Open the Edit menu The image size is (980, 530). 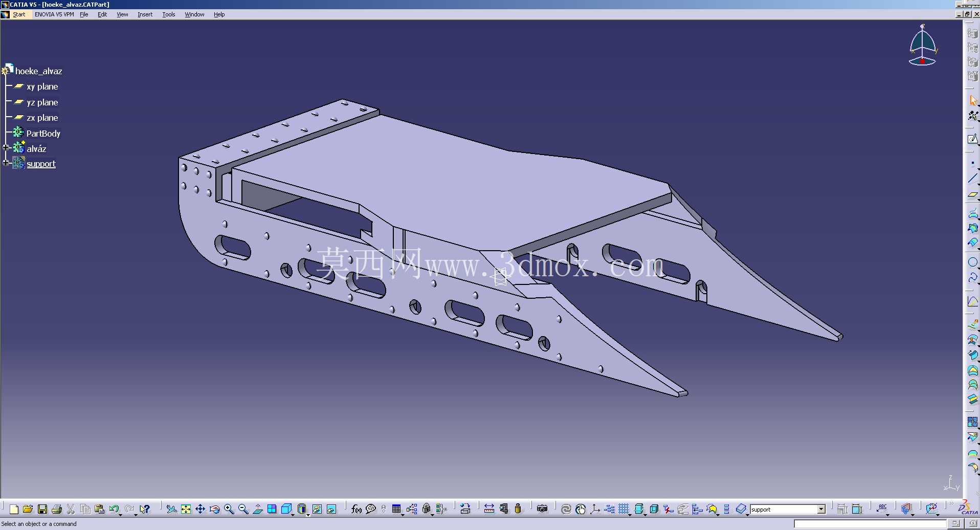click(x=102, y=14)
